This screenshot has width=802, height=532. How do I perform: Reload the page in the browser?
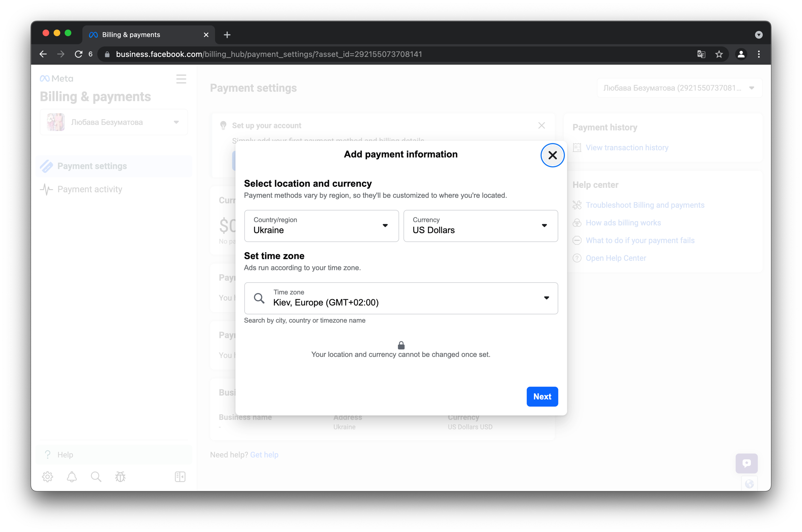coord(79,54)
